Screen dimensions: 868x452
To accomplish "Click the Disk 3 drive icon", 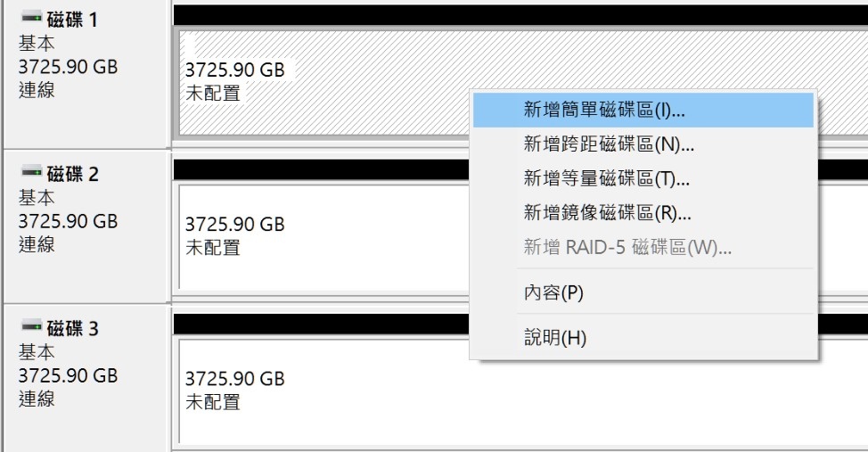I will [x=31, y=325].
